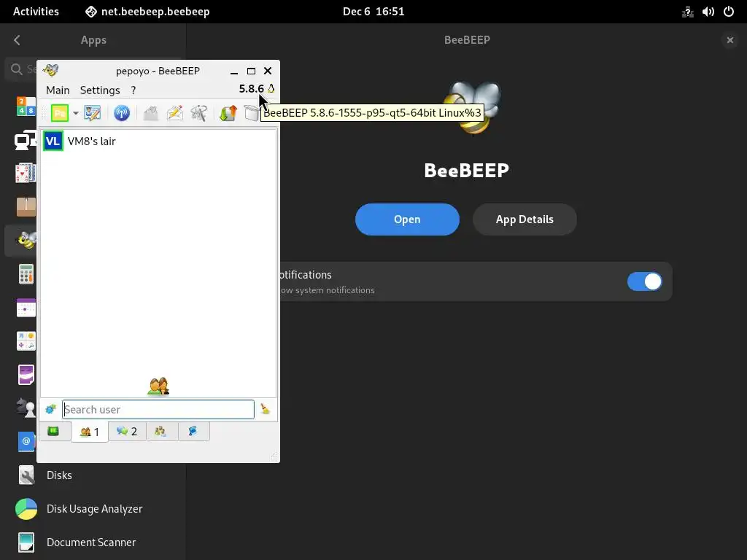Image resolution: width=747 pixels, height=560 pixels.
Task: Select the cardboard package app icon
Action: [x=26, y=207]
